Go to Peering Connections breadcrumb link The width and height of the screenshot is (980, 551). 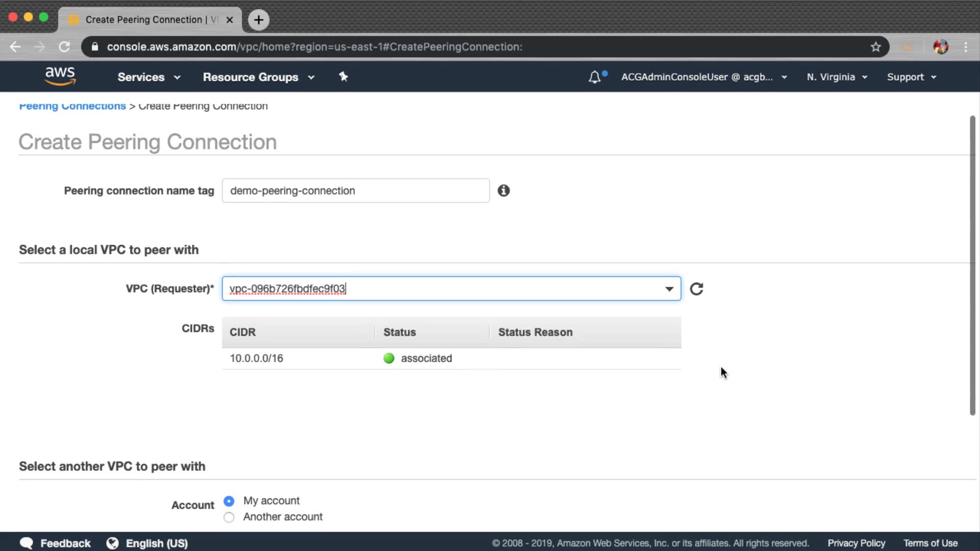[x=72, y=106]
